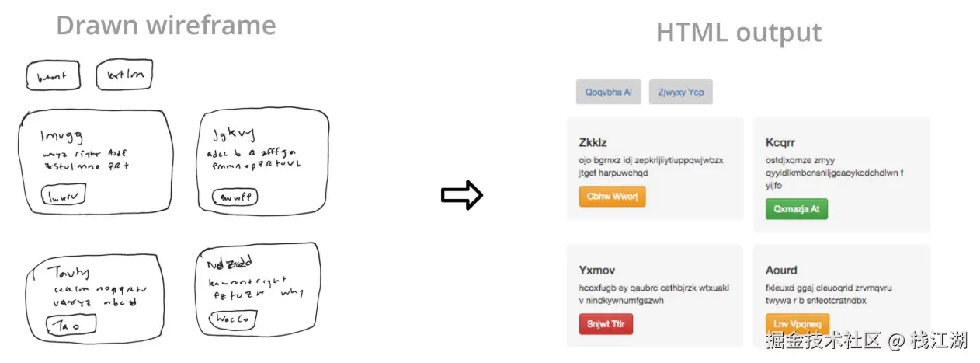Click the gray Qoqvbha Al button
Image resolution: width=980 pixels, height=363 pixels.
[x=608, y=92]
